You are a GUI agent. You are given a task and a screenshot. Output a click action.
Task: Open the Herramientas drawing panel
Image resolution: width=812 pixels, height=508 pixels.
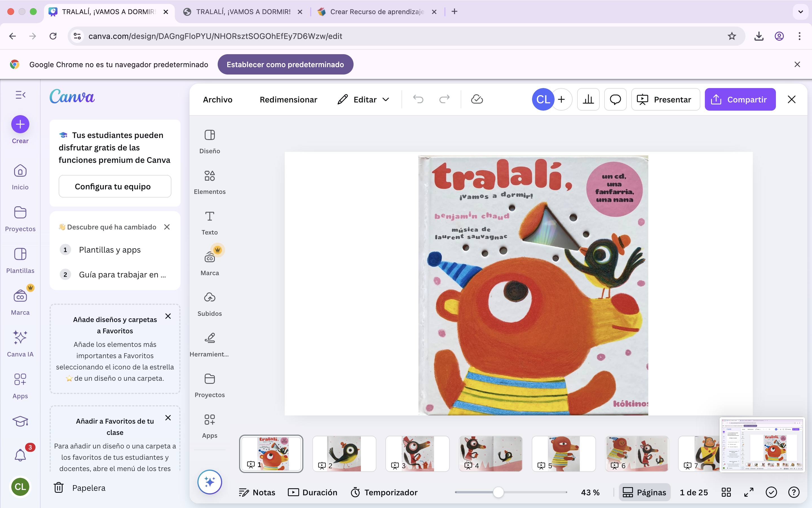pos(210,345)
